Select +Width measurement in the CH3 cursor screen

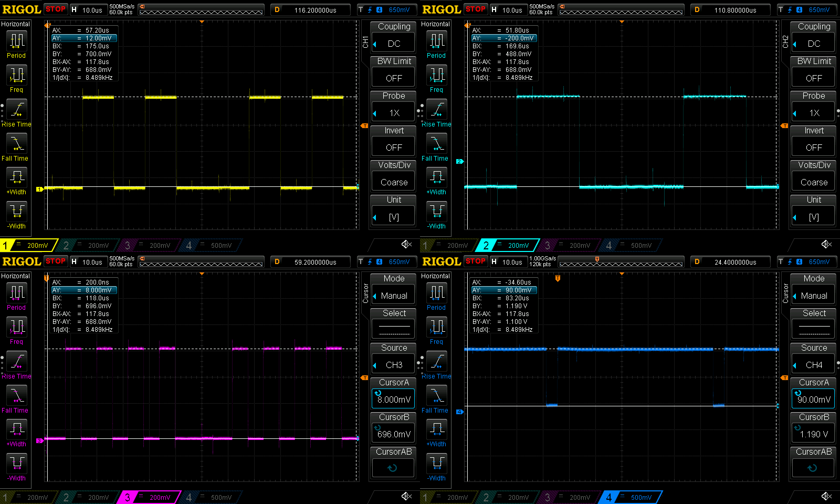click(16, 434)
